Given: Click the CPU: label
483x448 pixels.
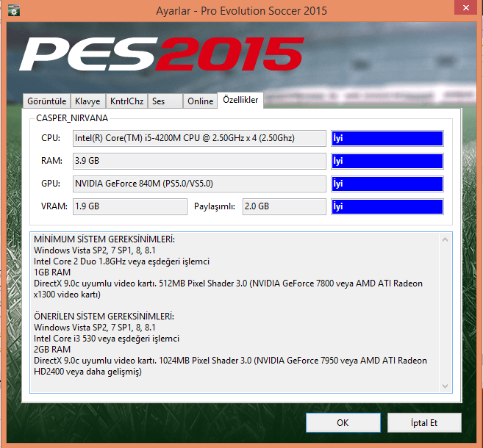Looking at the screenshot, I should 51,138.
